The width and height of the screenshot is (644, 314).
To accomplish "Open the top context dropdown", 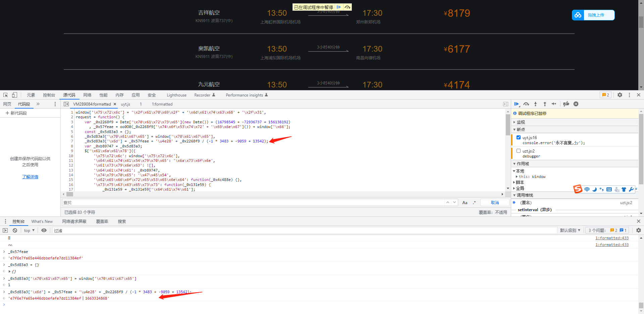I will tap(29, 230).
